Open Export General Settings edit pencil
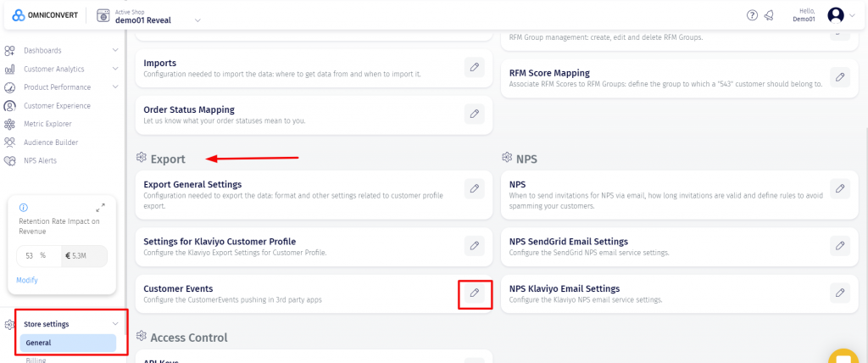 tap(475, 189)
